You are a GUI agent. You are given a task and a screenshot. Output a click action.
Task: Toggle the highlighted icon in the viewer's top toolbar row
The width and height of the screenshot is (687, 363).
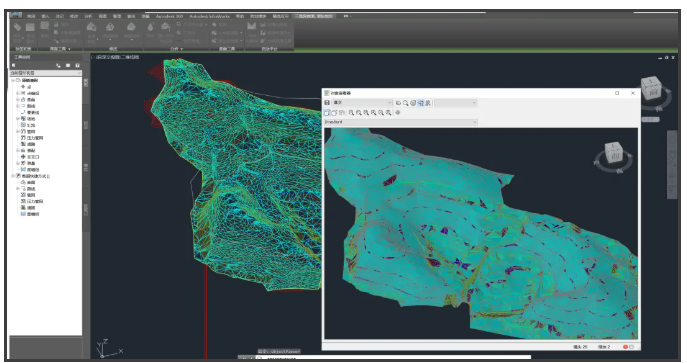pos(421,103)
